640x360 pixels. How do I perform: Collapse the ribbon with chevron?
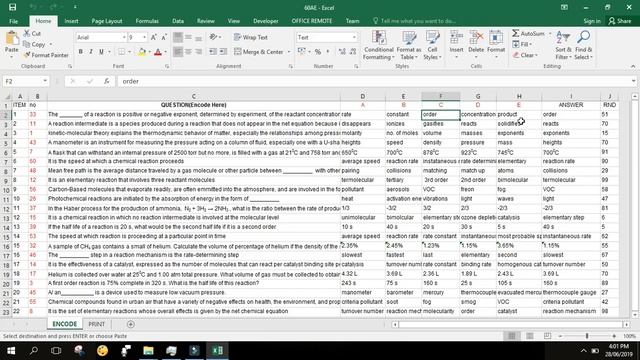pos(633,66)
